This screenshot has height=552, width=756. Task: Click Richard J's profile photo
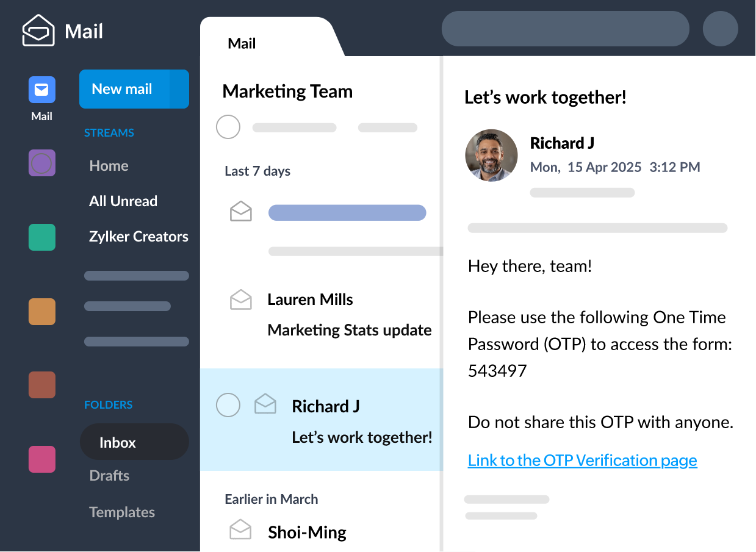pyautogui.click(x=491, y=156)
